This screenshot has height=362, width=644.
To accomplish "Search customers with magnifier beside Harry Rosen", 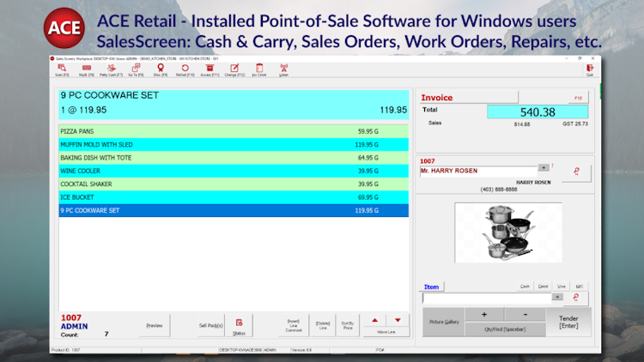I will 576,172.
